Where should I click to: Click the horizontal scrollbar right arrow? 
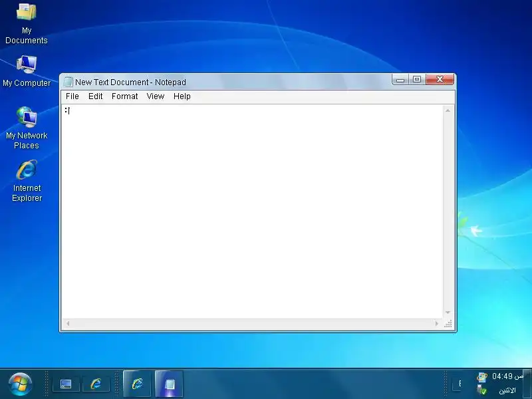[437, 324]
